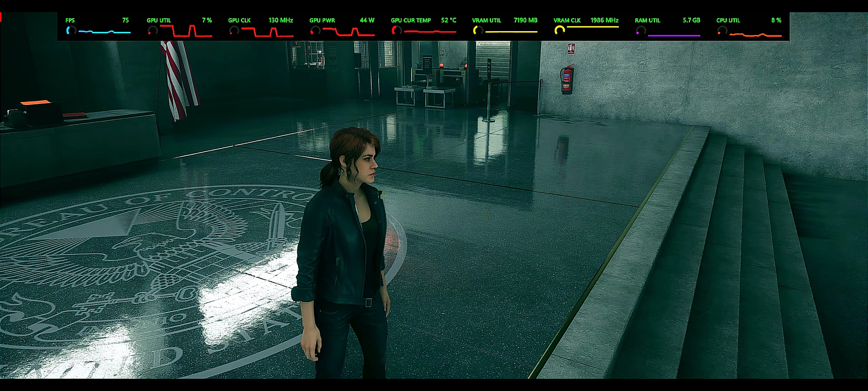Image resolution: width=868 pixels, height=391 pixels.
Task: Click the red fire extinguisher on the wall
Action: (567, 79)
